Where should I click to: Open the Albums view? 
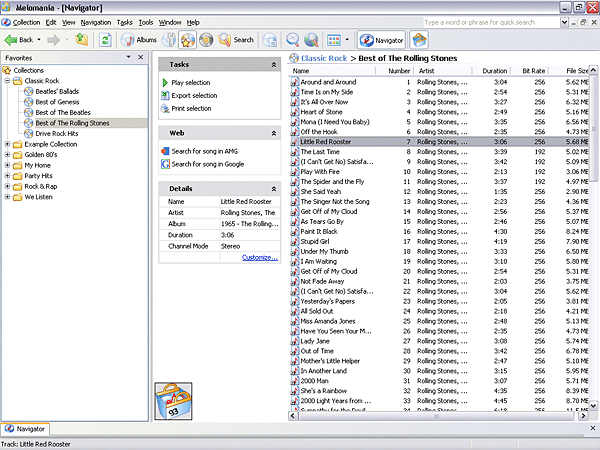139,40
